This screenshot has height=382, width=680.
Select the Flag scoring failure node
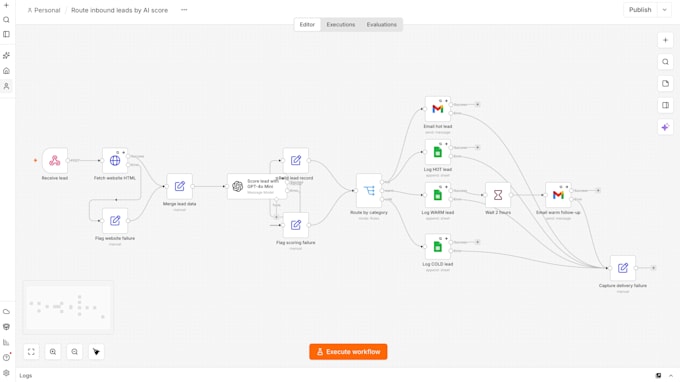tap(296, 225)
